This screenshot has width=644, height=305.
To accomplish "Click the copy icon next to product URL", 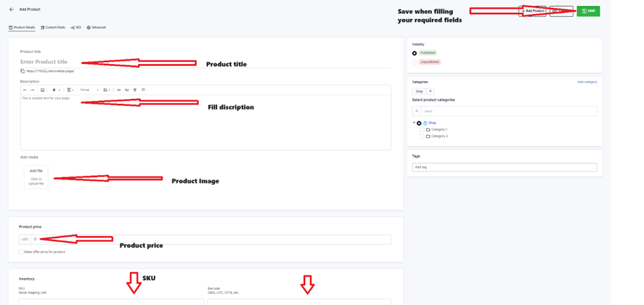I will (22, 71).
